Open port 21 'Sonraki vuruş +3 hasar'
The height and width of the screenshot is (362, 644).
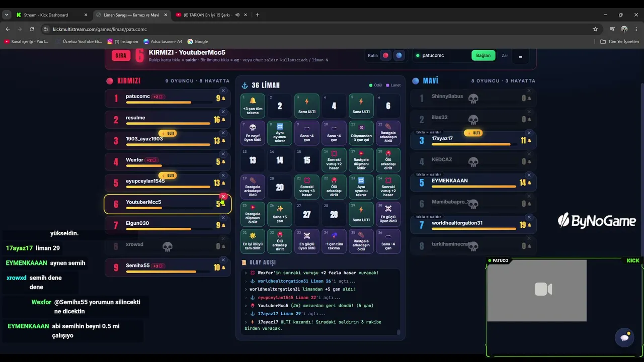(307, 187)
